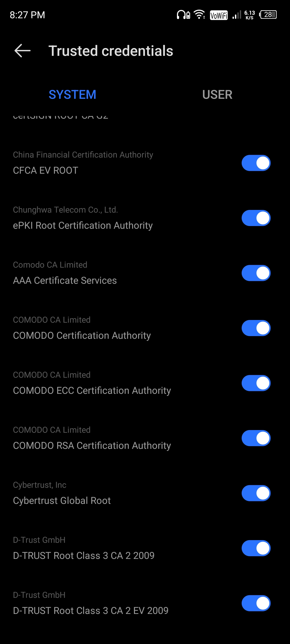Toggle COMODO RSA Certification Authority switch
Viewport: 290px width, 644px height.
tap(256, 438)
